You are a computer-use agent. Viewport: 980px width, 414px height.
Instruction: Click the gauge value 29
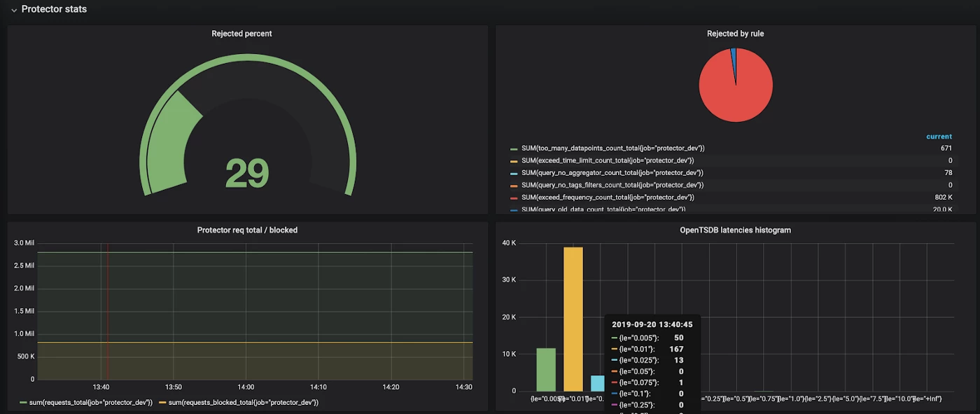click(247, 173)
